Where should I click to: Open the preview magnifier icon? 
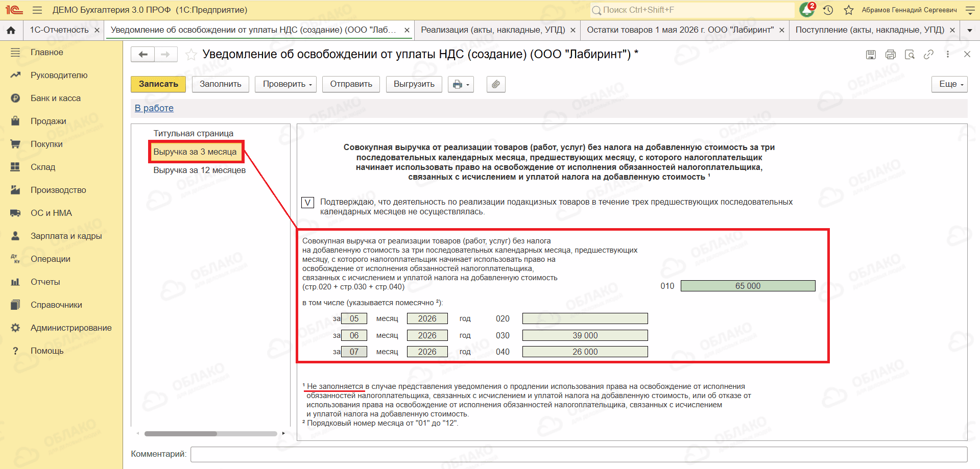910,55
